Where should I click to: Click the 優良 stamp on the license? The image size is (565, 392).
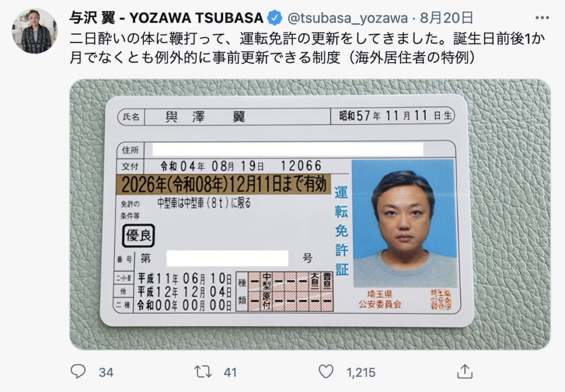click(138, 236)
